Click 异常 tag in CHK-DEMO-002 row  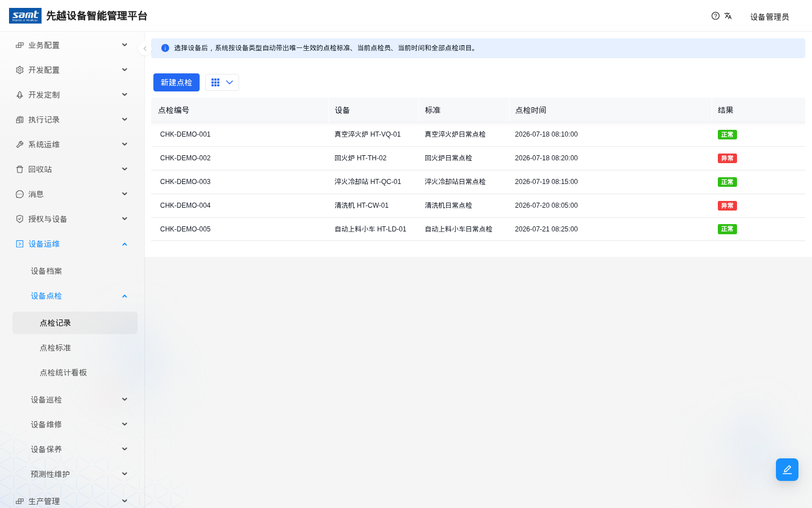[x=727, y=159]
